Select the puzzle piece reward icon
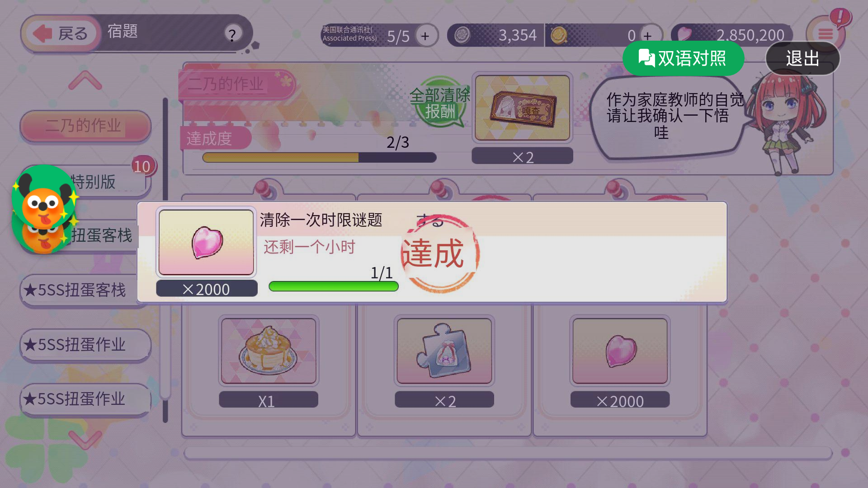 pyautogui.click(x=444, y=351)
